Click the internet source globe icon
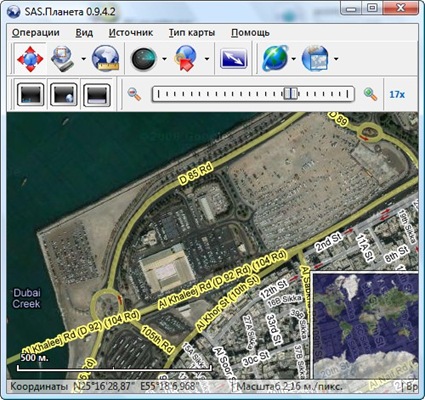This screenshot has width=425, height=400. (x=275, y=59)
